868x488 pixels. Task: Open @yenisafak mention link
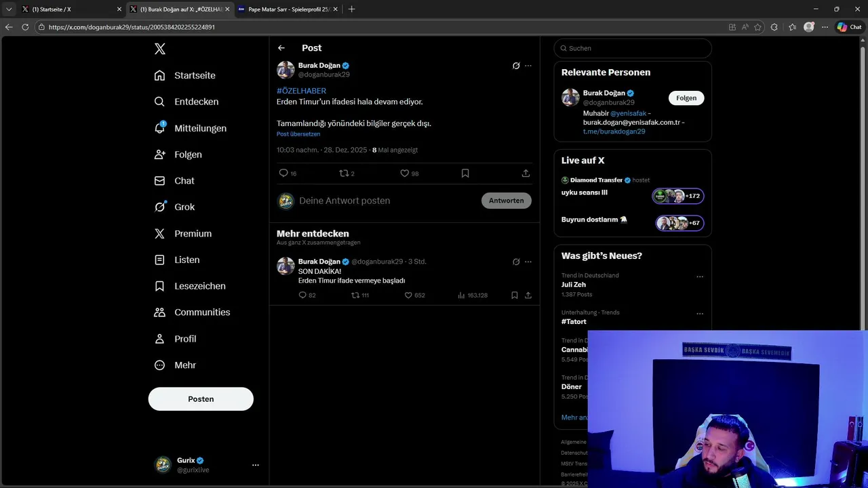click(628, 113)
